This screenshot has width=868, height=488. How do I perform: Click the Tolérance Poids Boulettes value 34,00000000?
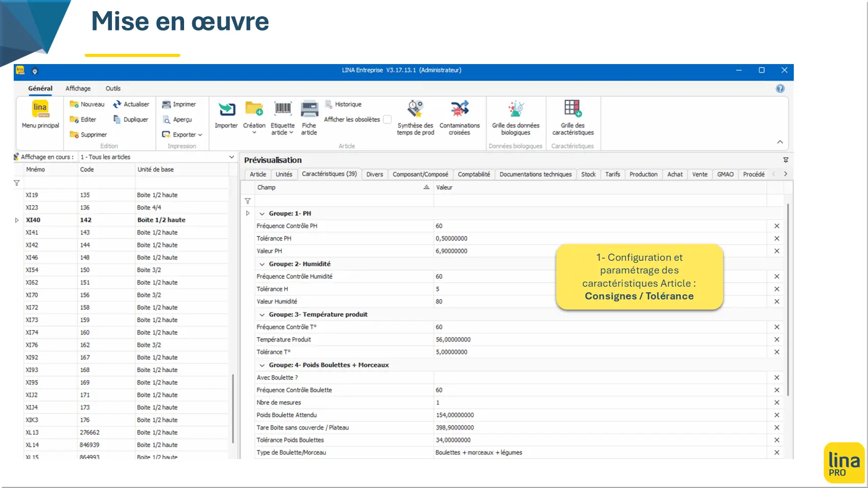coord(453,440)
